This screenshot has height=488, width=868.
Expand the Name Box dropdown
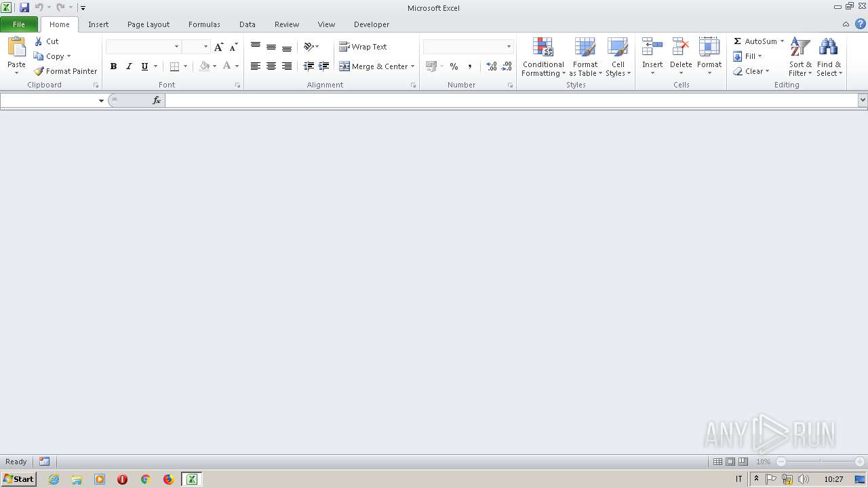(101, 100)
